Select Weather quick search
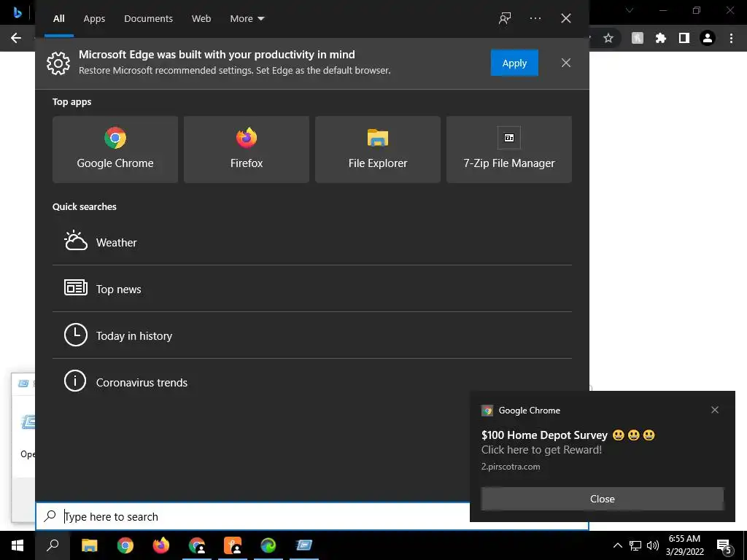747x560 pixels. tap(312, 242)
